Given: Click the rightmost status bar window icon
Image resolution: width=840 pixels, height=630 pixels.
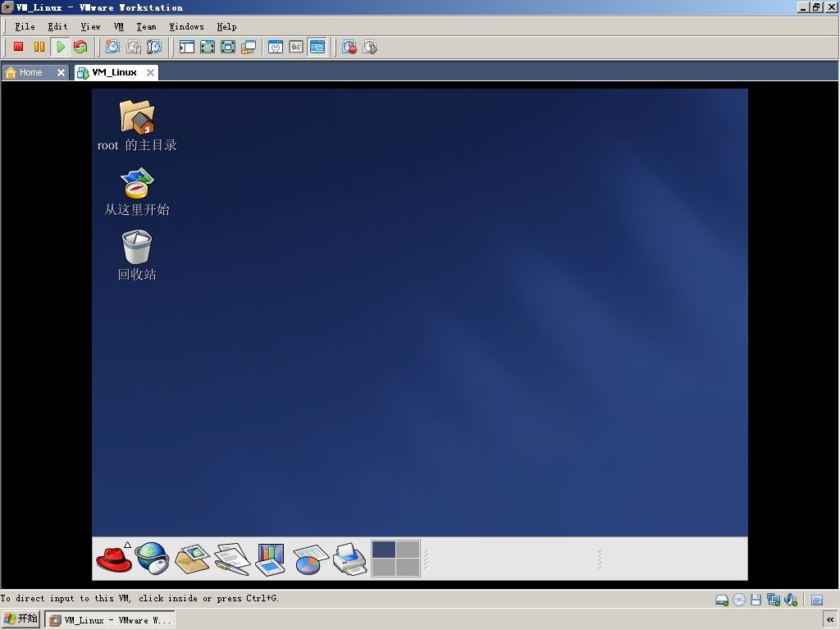Looking at the screenshot, I should [817, 600].
